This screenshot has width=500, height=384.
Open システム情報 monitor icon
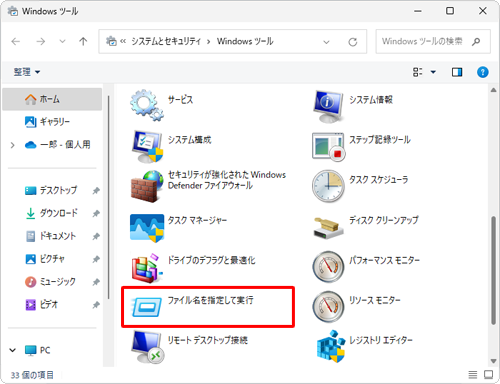(328, 106)
